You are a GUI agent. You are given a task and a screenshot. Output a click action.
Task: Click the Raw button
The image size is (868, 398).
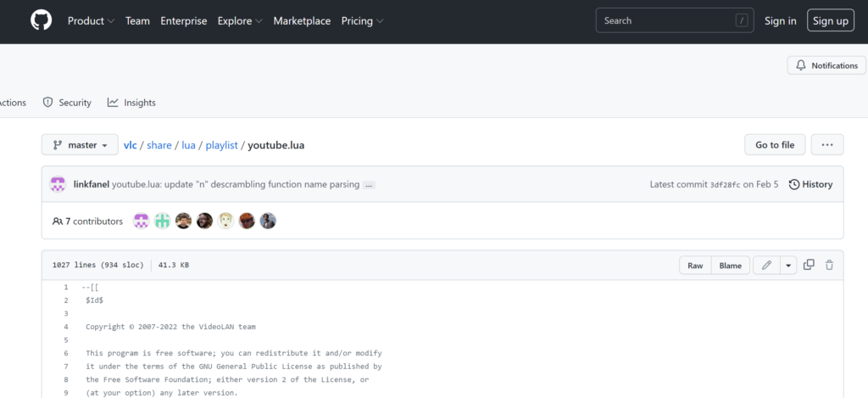(x=695, y=266)
